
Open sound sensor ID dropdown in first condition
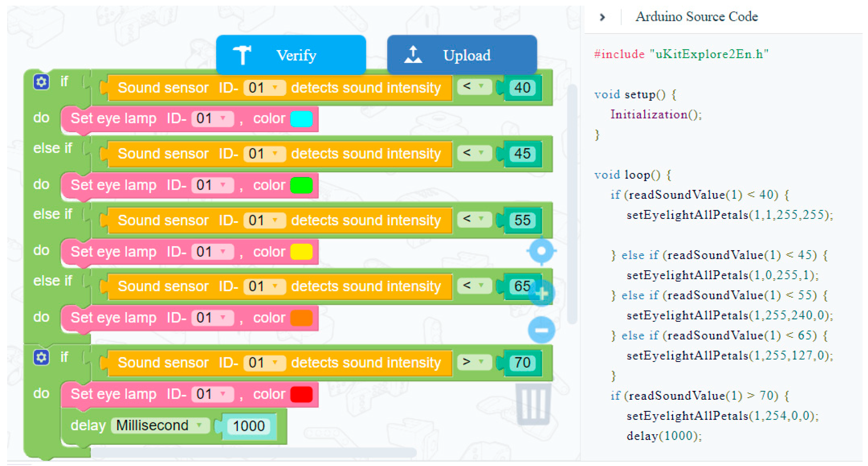point(265,88)
